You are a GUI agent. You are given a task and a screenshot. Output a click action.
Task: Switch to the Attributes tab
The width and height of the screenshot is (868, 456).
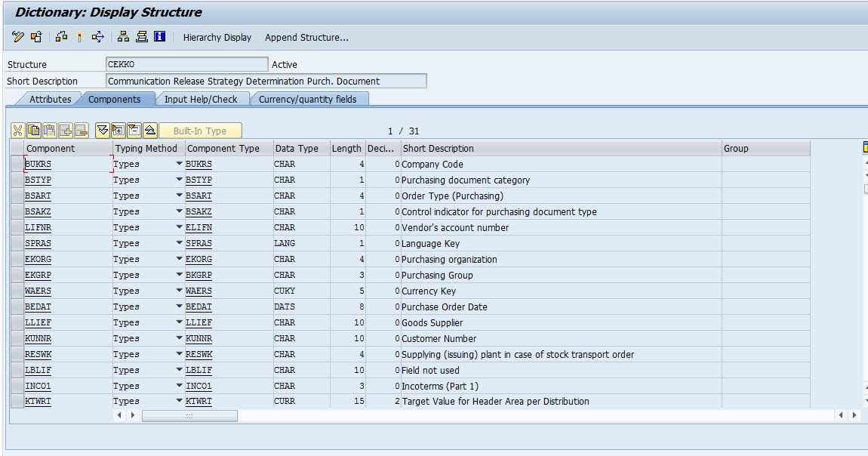50,98
